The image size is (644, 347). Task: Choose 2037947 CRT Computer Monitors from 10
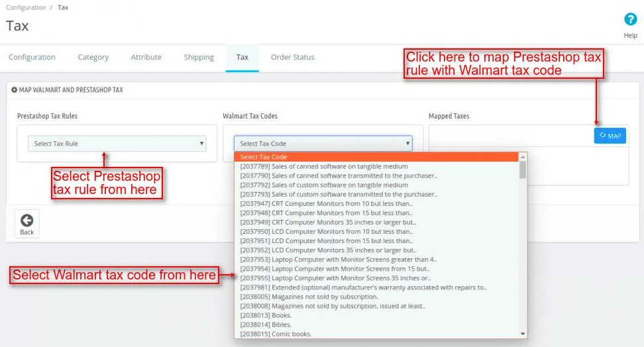pos(376,203)
